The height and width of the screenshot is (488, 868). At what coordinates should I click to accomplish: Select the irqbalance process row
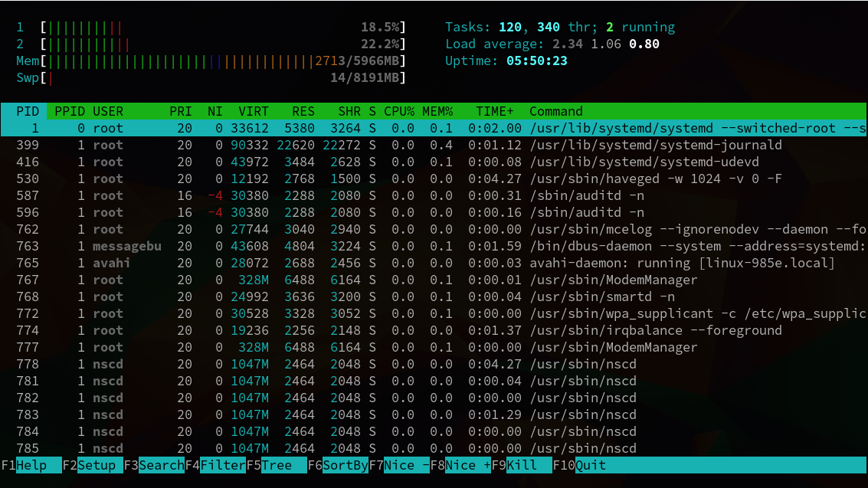tap(434, 330)
